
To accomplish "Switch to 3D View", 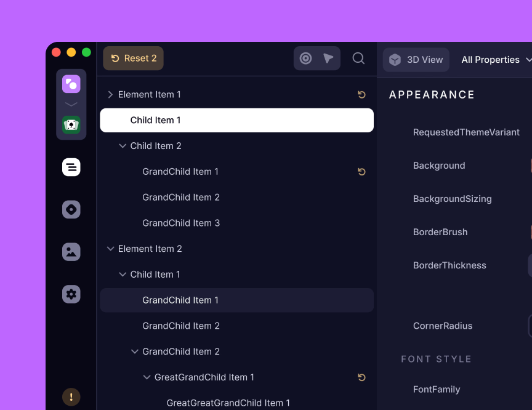I will coord(416,60).
